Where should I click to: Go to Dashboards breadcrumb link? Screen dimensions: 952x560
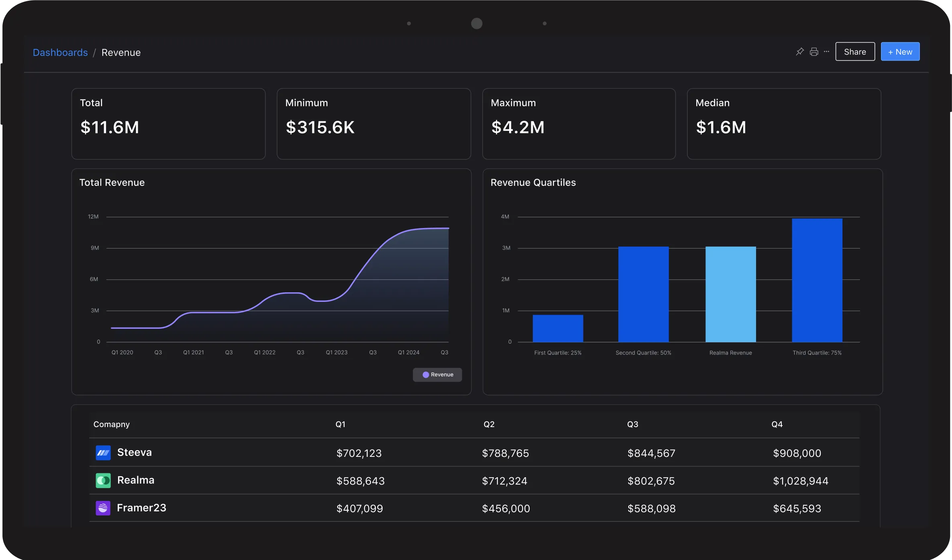pos(60,53)
